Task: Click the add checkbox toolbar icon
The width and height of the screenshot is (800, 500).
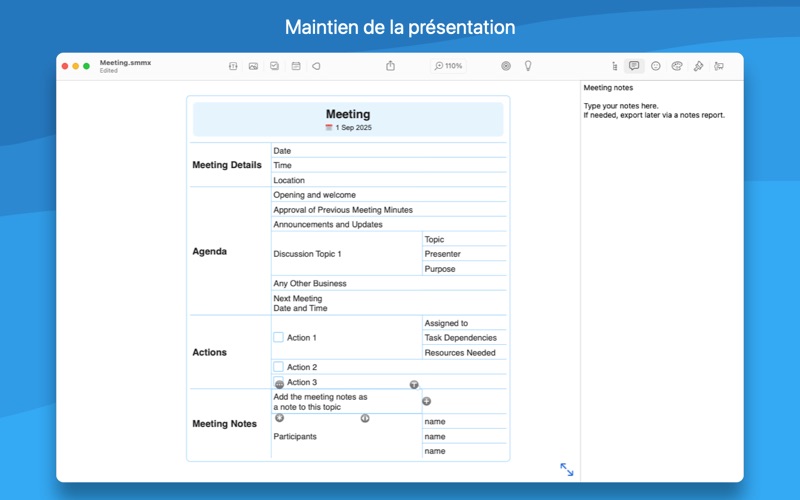Action: tap(274, 66)
